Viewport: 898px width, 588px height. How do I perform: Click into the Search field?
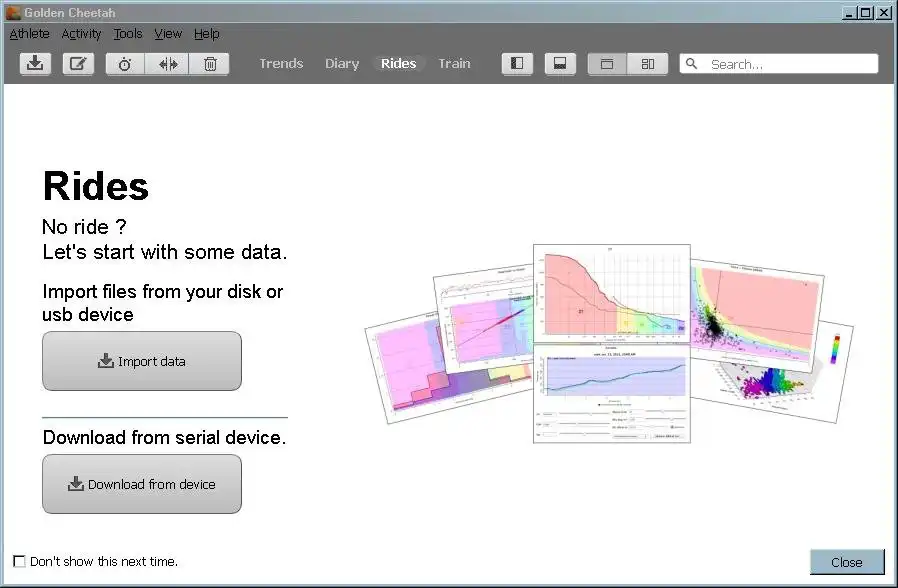pos(779,64)
